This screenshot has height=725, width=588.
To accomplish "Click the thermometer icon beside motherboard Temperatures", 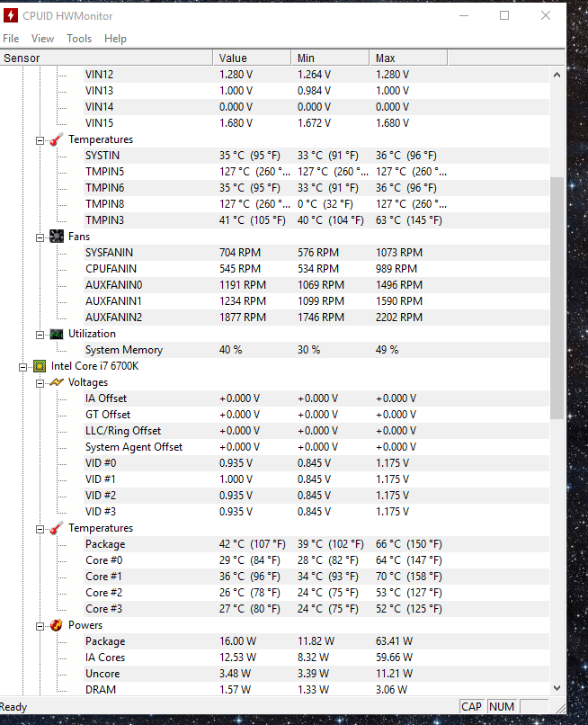I will tap(56, 139).
